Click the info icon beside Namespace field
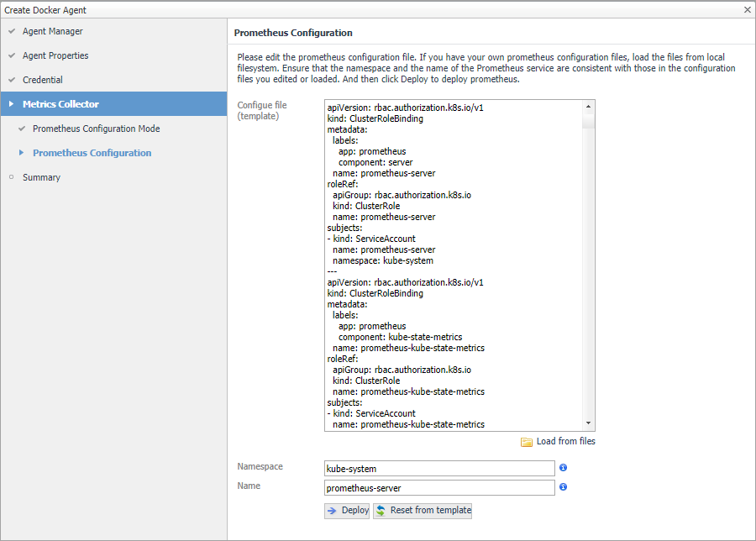This screenshot has height=541, width=756. pos(564,467)
